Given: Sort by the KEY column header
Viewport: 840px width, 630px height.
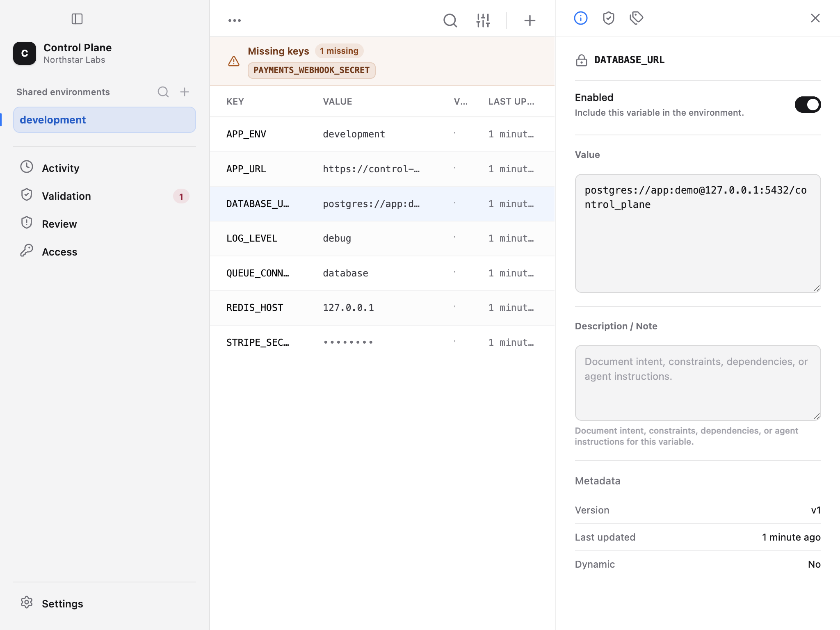Looking at the screenshot, I should 235,101.
